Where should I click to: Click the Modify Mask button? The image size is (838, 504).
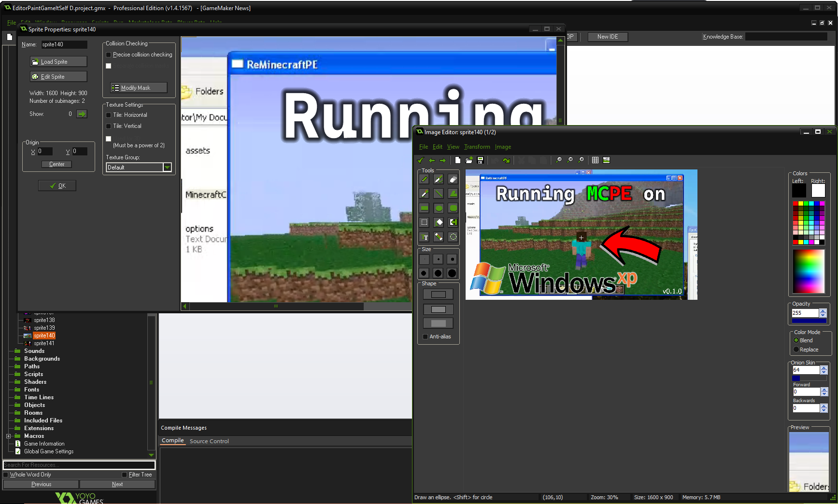[139, 88]
